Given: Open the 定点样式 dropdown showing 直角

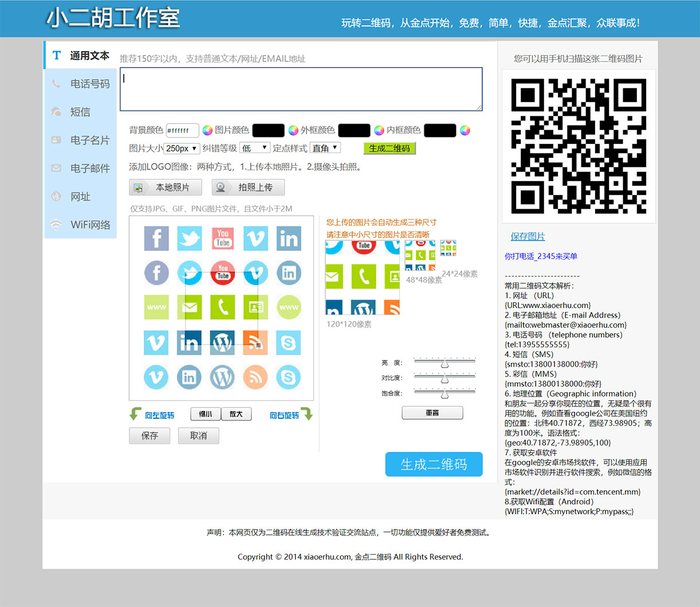Looking at the screenshot, I should (325, 147).
